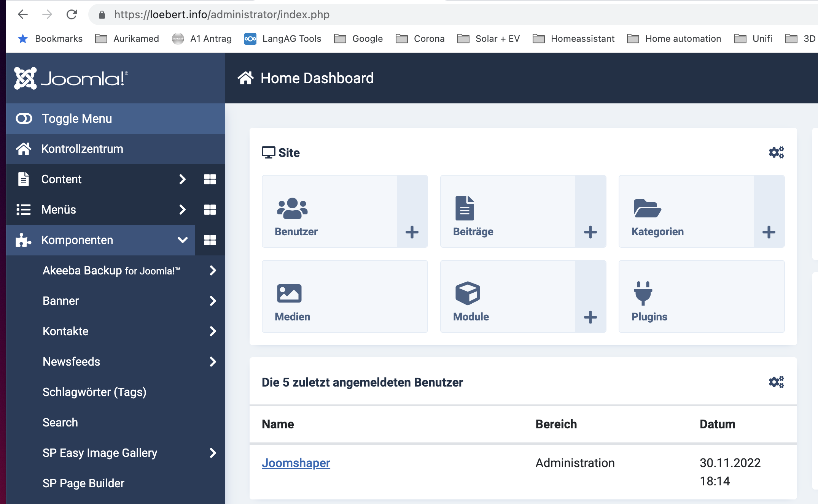The height and width of the screenshot is (504, 818).
Task: Open Kontrollzentrum in the sidebar
Action: point(82,149)
